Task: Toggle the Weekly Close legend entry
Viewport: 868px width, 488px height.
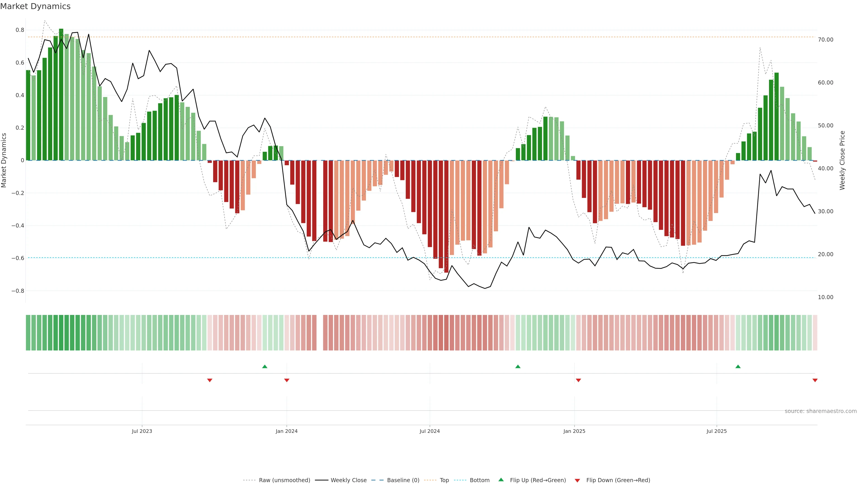Action: click(x=348, y=480)
